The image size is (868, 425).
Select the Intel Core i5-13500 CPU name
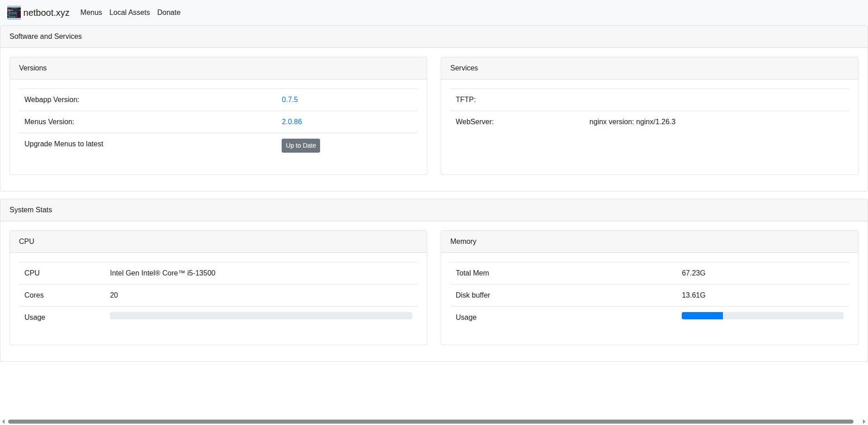coord(163,273)
